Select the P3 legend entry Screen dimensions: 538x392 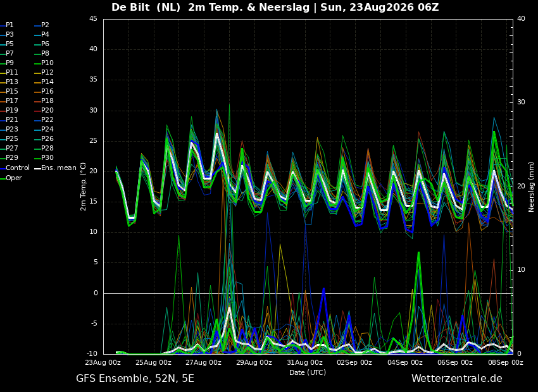[x=9, y=35]
